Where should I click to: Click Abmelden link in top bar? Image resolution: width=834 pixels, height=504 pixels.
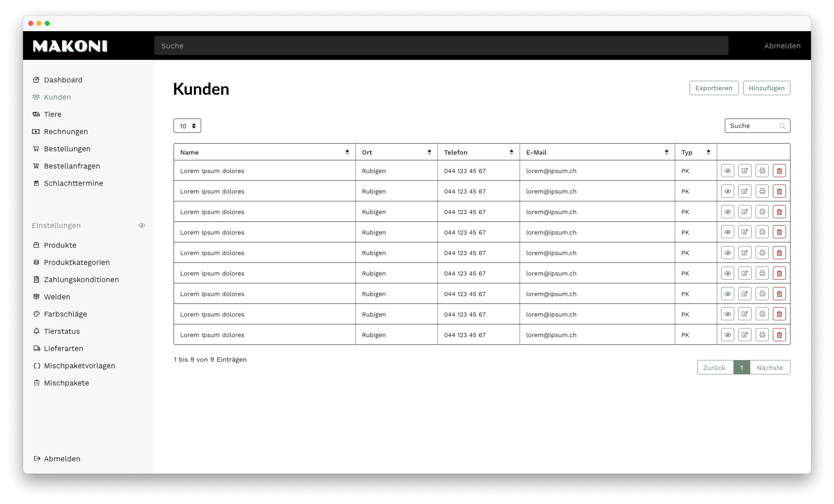pyautogui.click(x=782, y=46)
